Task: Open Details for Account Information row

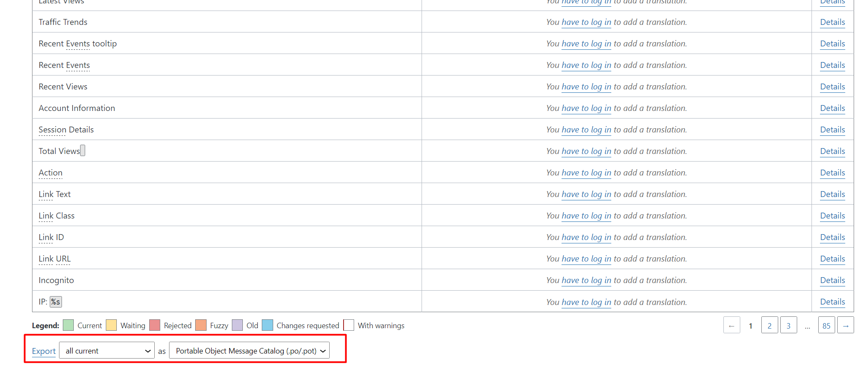Action: tap(832, 108)
